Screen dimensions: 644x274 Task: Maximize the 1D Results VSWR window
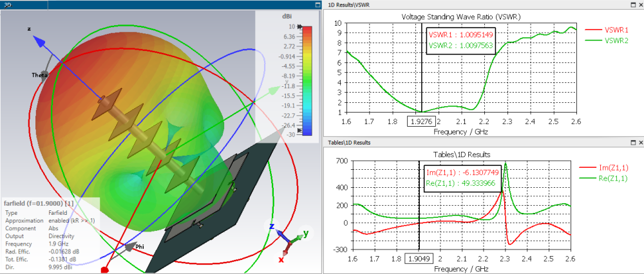[x=630, y=5]
